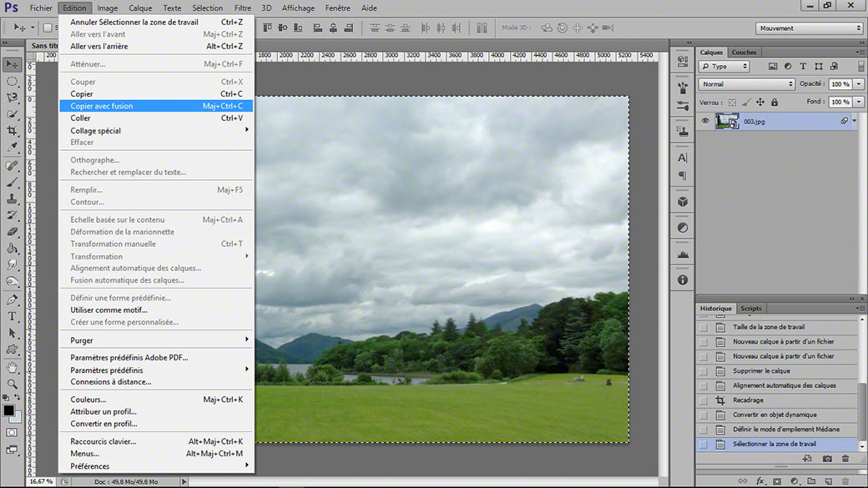Toggle history source box for Supprimer le calque
The image size is (868, 488).
click(704, 370)
